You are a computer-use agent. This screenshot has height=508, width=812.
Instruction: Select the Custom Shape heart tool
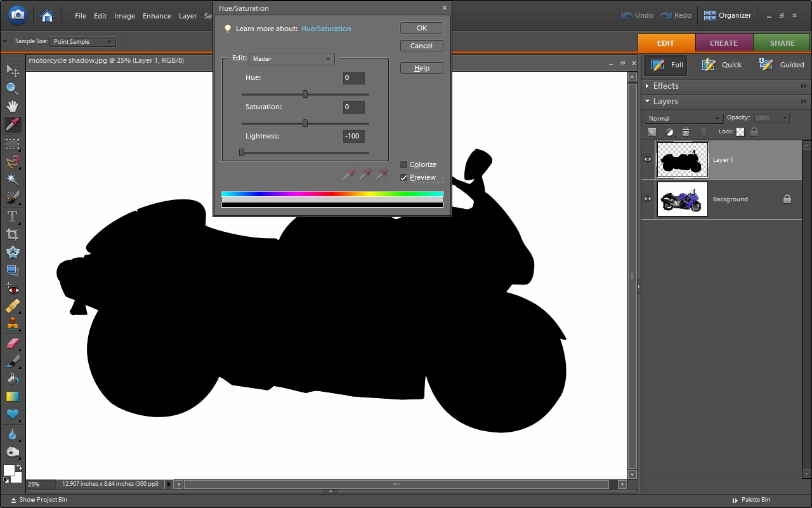coord(12,415)
